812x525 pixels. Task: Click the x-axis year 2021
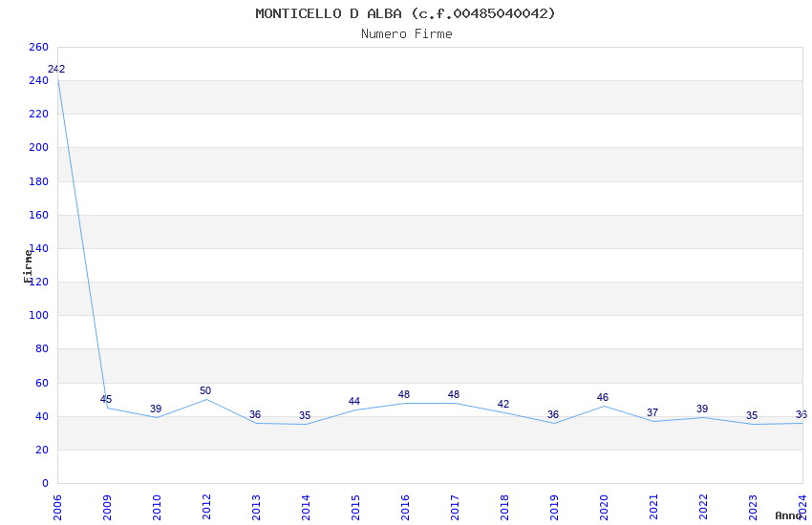pos(654,508)
